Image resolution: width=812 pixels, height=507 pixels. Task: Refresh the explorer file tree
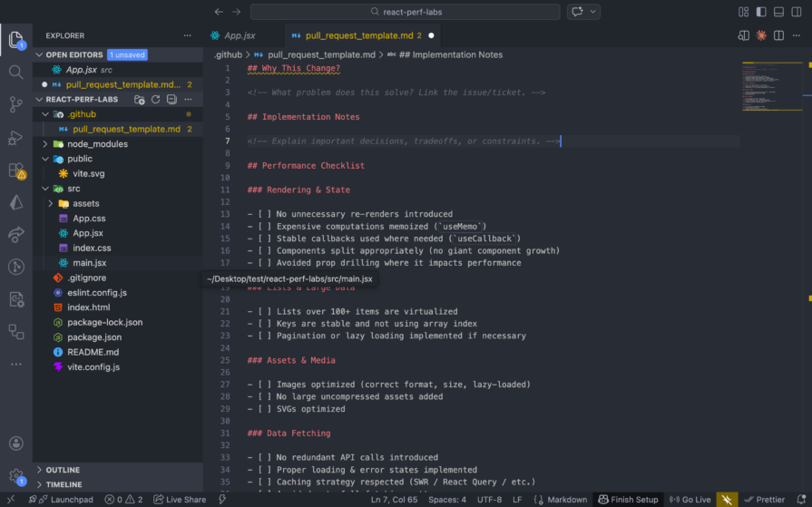click(156, 99)
